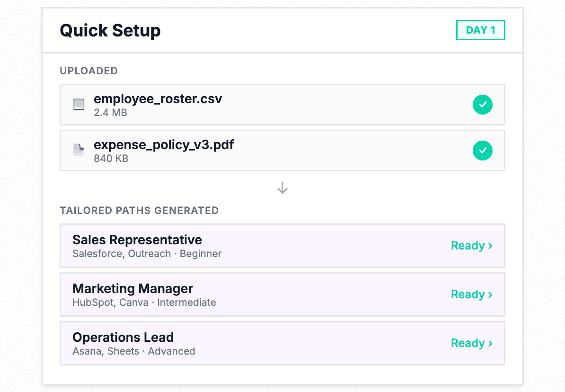Click the clipboard icon beside employee_roster.csv
Screen dimensions: 565x392
pyautogui.click(x=79, y=104)
